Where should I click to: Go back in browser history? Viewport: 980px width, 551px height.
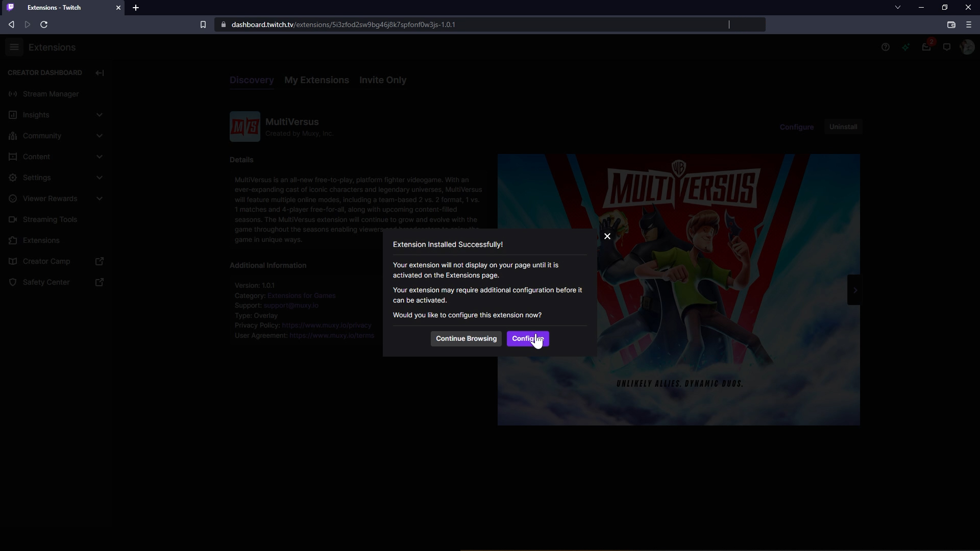tap(11, 24)
